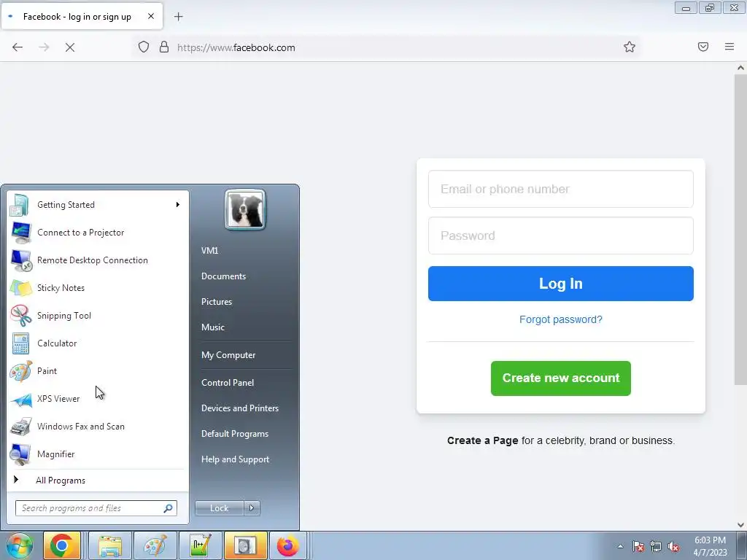
Task: Open the Firefox hamburger menu
Action: [729, 47]
